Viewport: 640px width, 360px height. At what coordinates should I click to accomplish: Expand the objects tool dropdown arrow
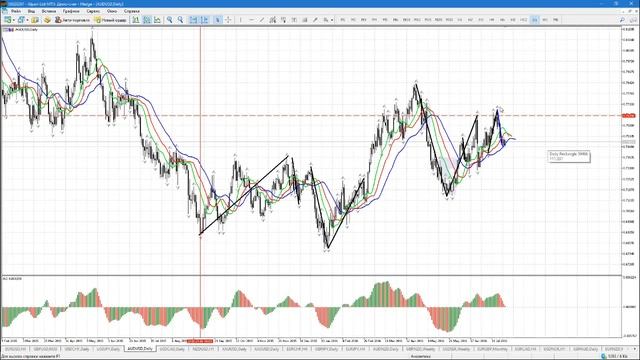coord(332,20)
